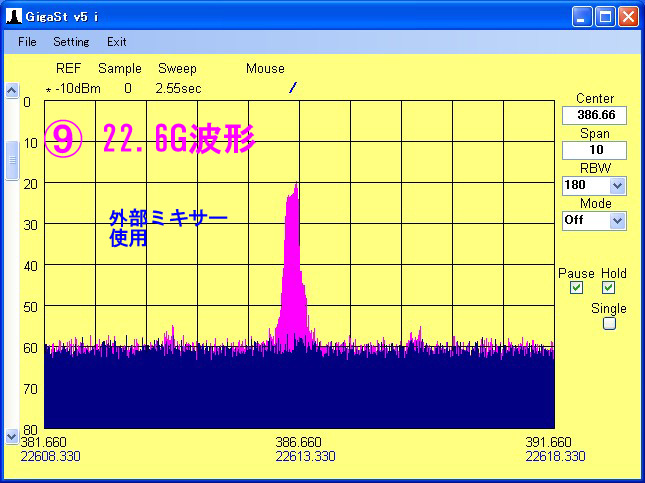This screenshot has width=645, height=483.
Task: Open the Setting menu
Action: tap(71, 42)
